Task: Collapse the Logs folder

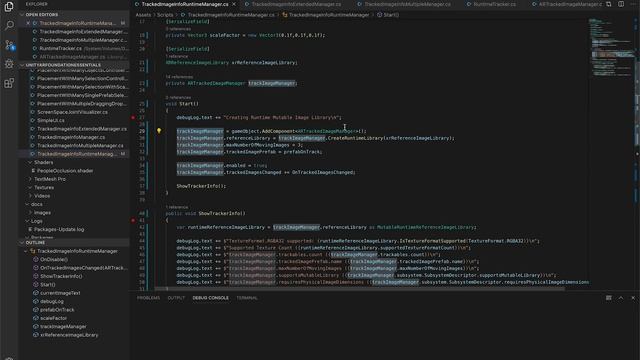Action: (27, 221)
